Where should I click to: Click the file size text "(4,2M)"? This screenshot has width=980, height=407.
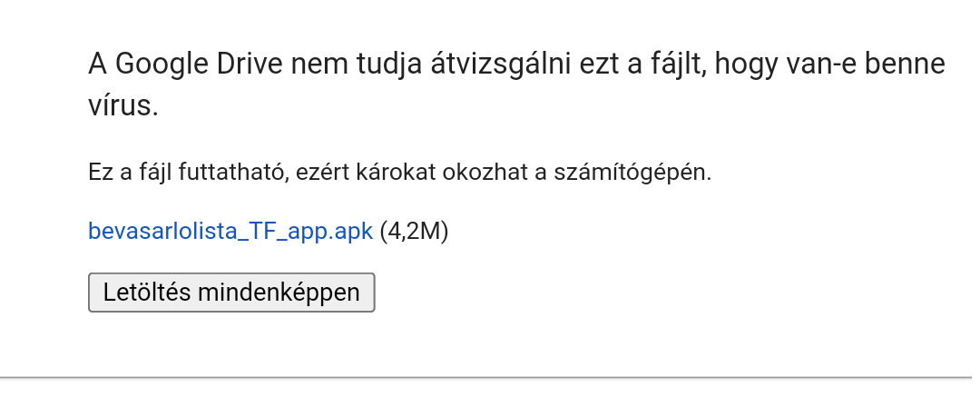pos(414,231)
